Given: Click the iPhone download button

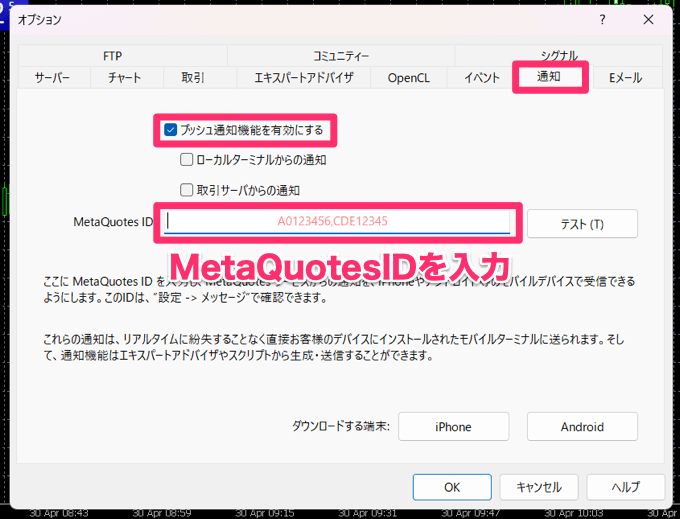Looking at the screenshot, I should click(x=453, y=427).
